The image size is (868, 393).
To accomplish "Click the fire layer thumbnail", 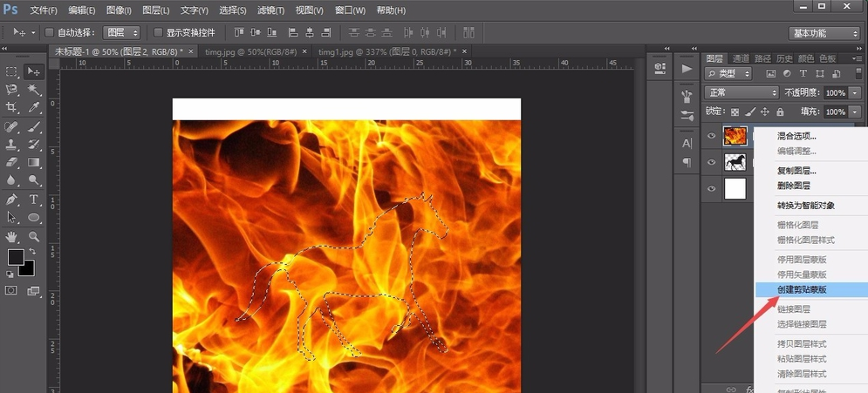I will [735, 136].
